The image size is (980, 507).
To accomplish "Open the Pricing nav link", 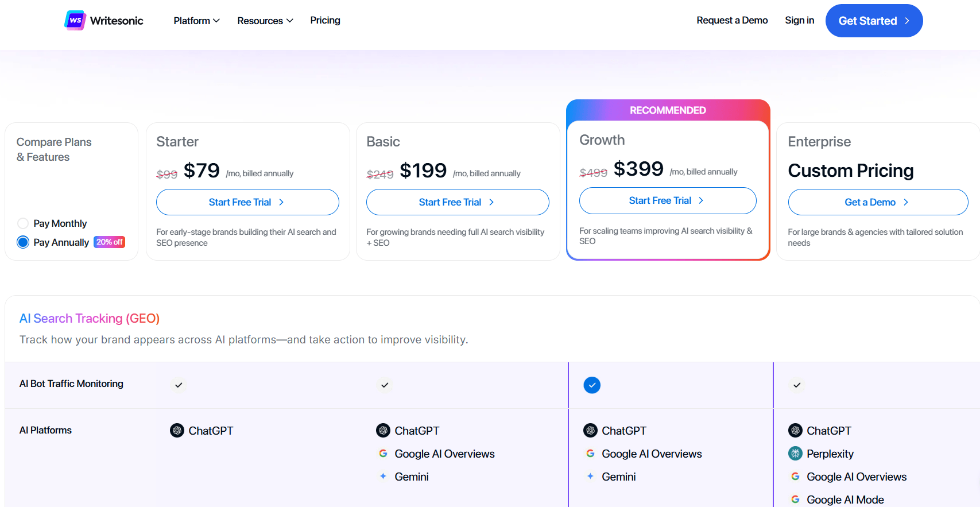I will click(x=325, y=21).
